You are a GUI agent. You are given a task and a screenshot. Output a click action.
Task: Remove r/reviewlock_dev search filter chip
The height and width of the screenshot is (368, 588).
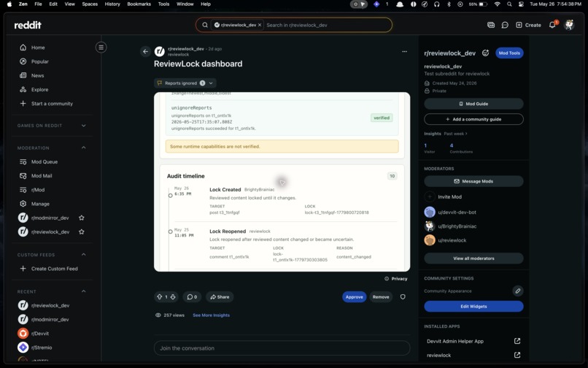(260, 25)
